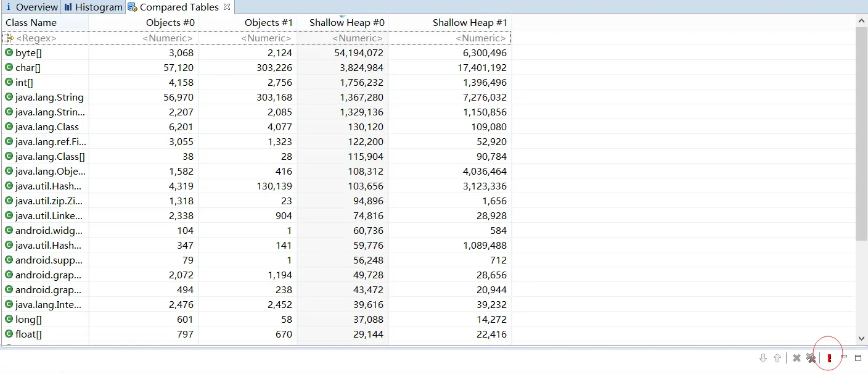Click the class icon beside byte[]
The height and width of the screenshot is (374, 868).
pos(9,52)
